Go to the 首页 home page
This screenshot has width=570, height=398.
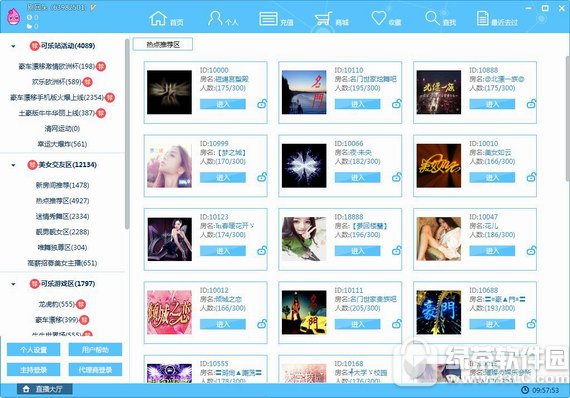point(166,19)
